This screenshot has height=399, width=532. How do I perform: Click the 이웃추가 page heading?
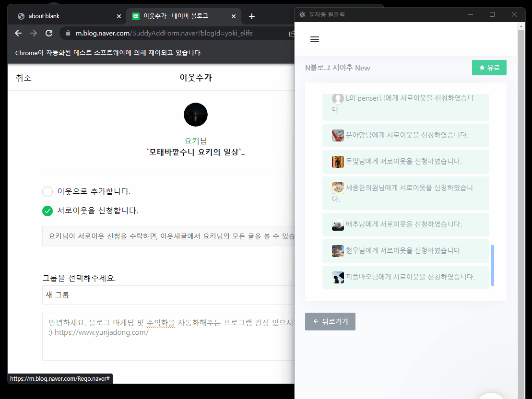[x=196, y=78]
